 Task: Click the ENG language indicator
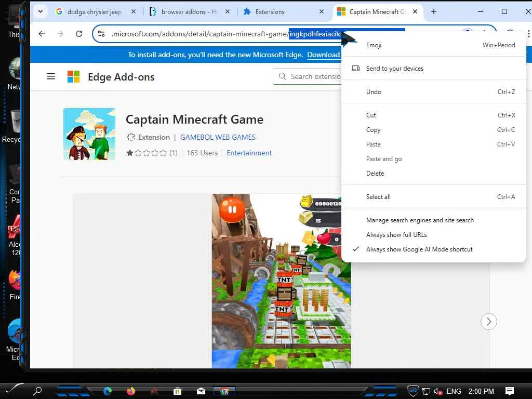coord(454,391)
